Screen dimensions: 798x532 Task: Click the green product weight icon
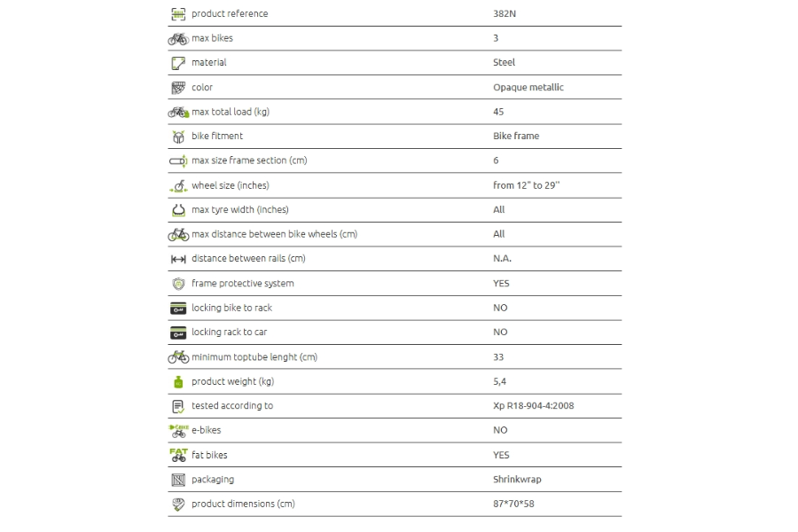(x=178, y=382)
